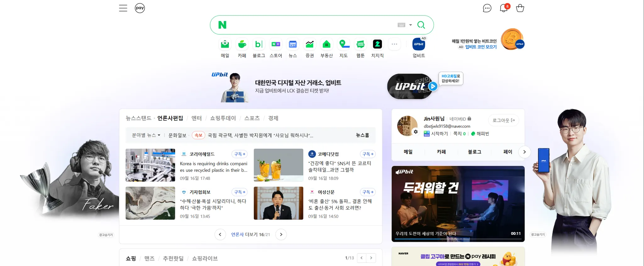Open the 지도 shortcut icon
644x266 pixels.
tap(344, 44)
